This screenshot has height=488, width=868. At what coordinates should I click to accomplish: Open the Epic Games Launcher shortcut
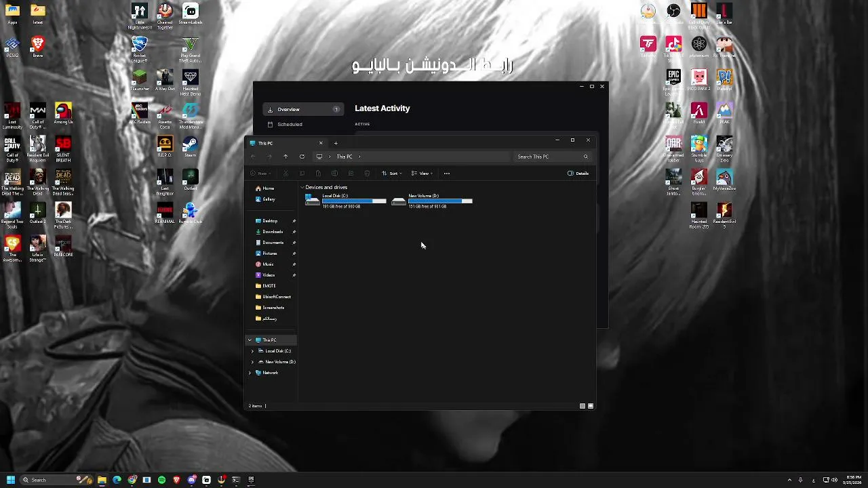coord(673,83)
